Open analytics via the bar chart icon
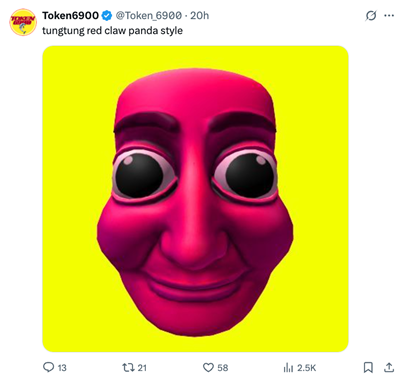 (288, 367)
